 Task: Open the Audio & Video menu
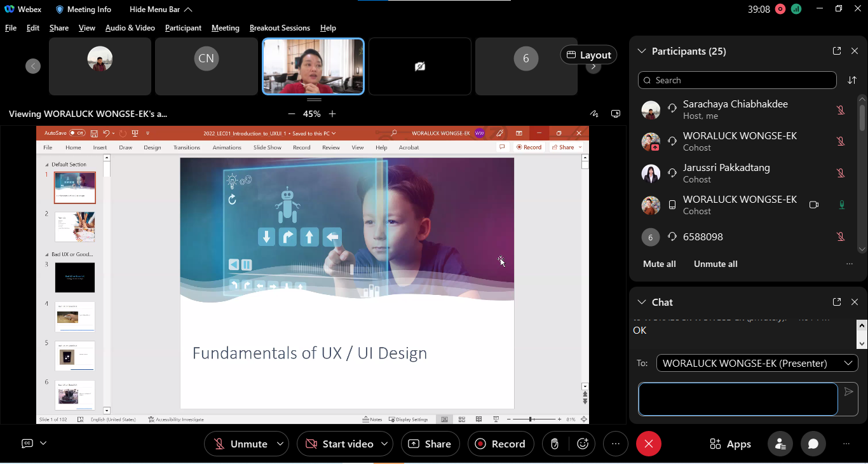tap(130, 28)
